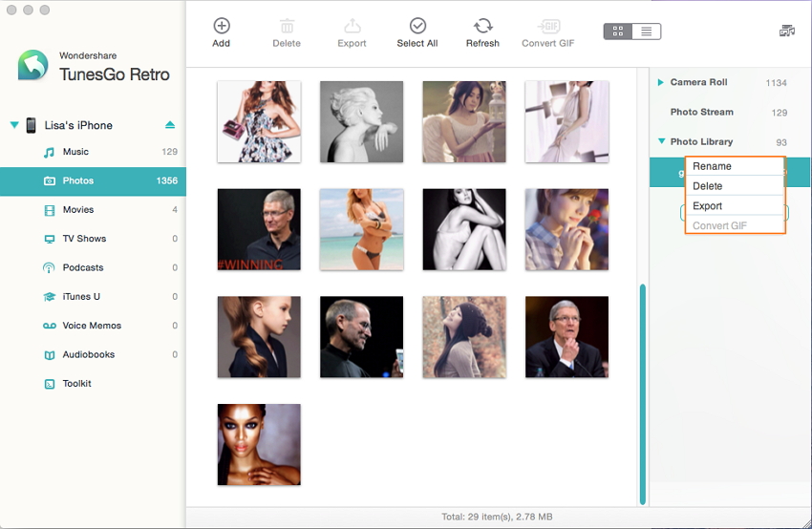Choose Rename from the context menu
Screen dimensions: 812x529
[x=713, y=166]
